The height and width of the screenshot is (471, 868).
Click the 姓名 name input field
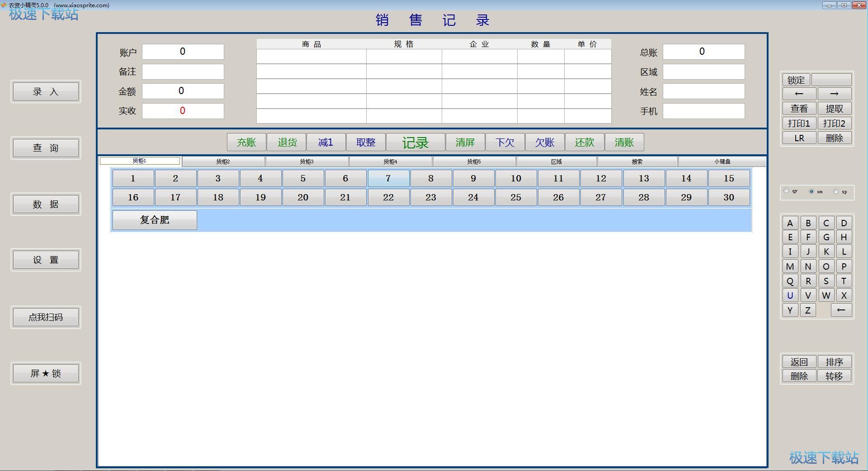704,91
